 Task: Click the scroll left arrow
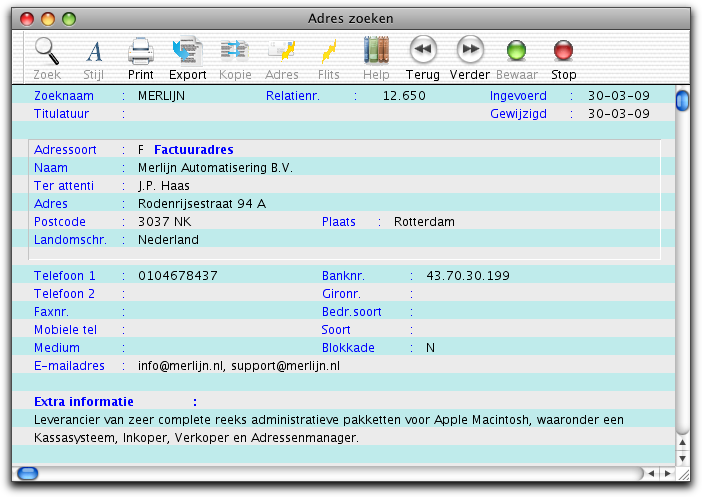[x=651, y=473]
